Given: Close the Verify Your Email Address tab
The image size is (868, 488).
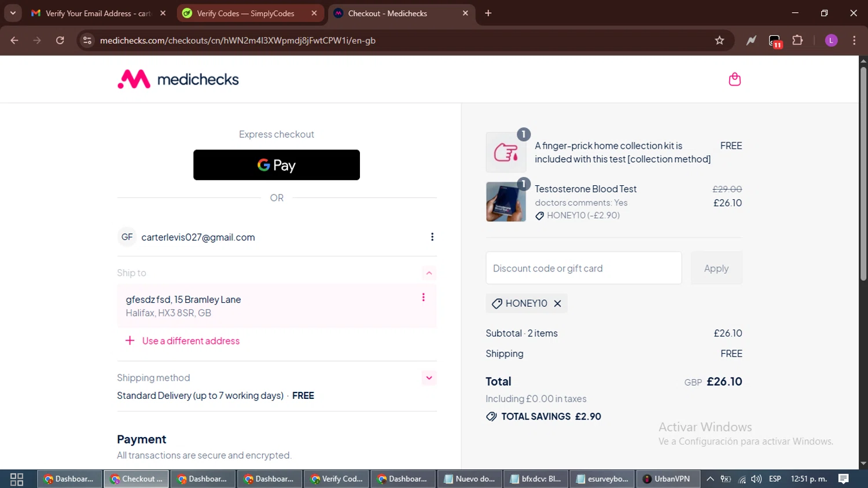Looking at the screenshot, I should 163,13.
